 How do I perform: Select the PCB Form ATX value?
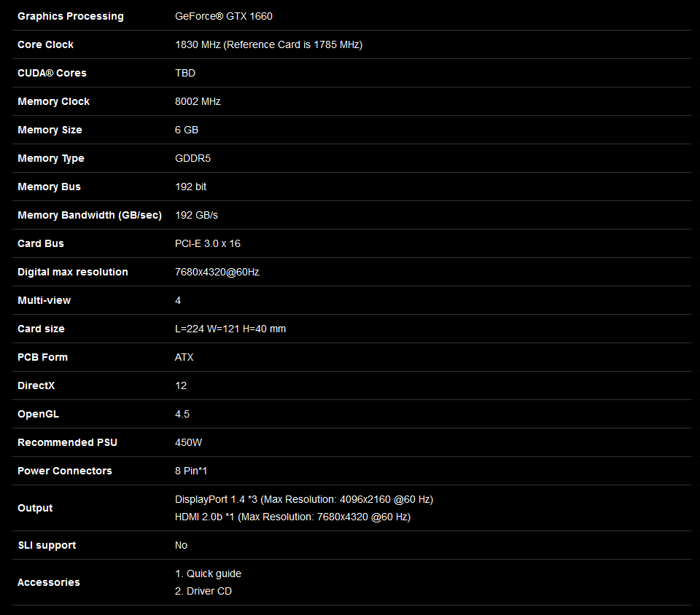(x=184, y=357)
